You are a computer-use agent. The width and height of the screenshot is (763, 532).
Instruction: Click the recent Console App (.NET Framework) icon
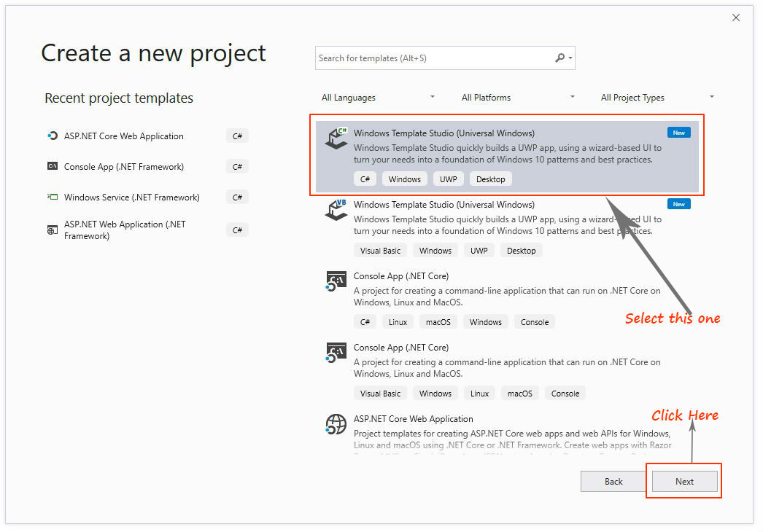click(52, 166)
